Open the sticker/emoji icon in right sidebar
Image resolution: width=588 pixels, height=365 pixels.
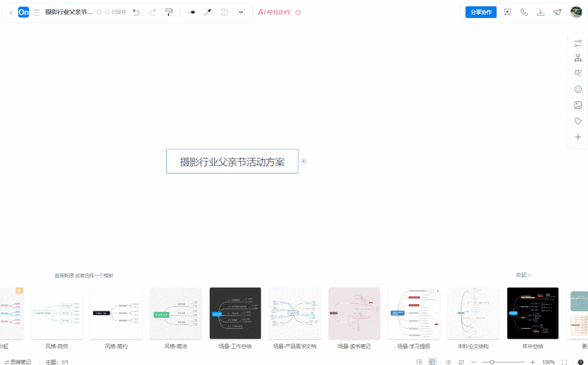(578, 89)
